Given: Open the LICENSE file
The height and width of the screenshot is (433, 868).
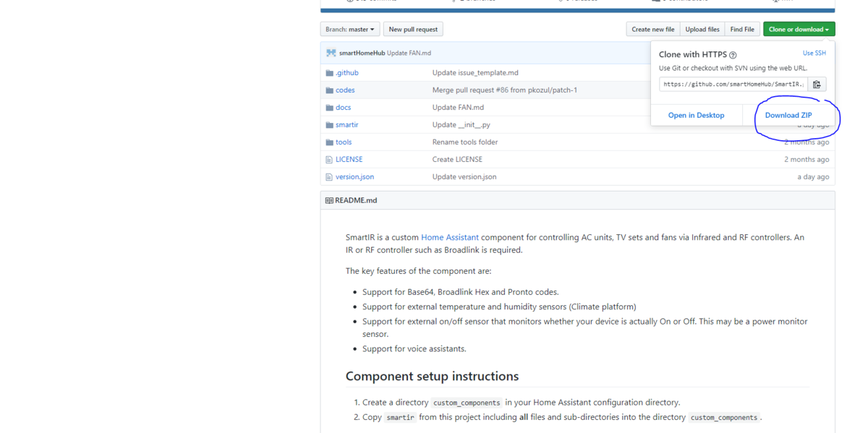Looking at the screenshot, I should pyautogui.click(x=349, y=160).
